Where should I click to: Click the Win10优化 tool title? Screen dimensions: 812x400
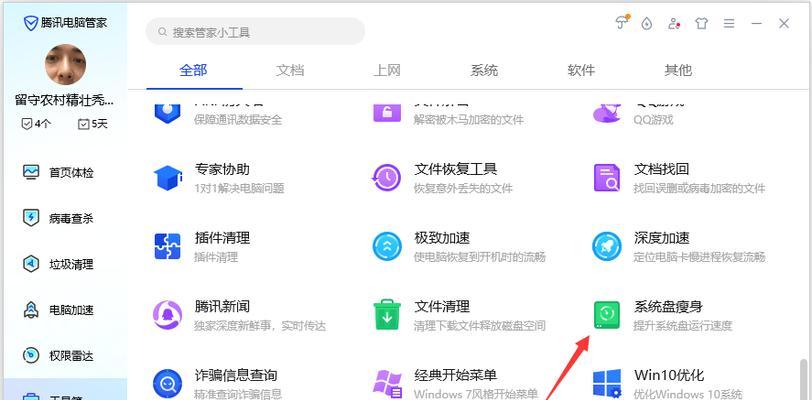point(669,375)
